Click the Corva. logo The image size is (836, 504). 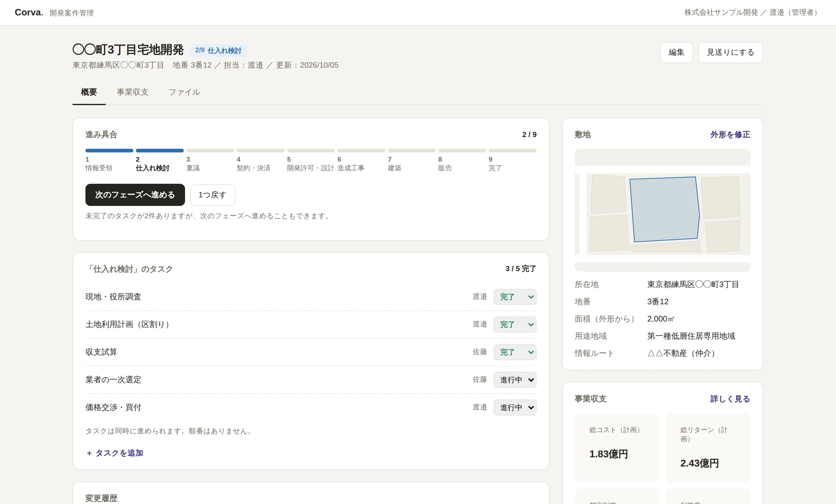click(29, 13)
